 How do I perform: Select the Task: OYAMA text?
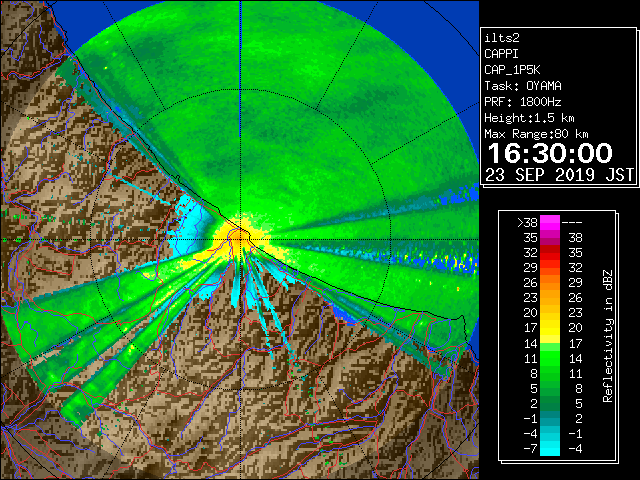coord(523,86)
